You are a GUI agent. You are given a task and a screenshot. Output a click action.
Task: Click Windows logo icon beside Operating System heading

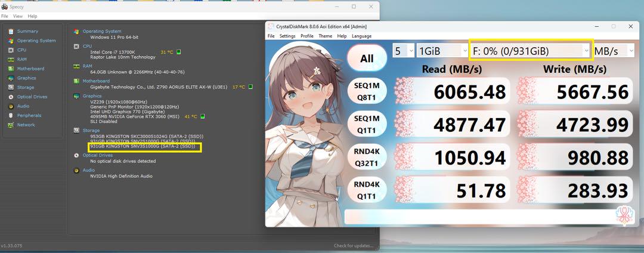click(x=76, y=31)
